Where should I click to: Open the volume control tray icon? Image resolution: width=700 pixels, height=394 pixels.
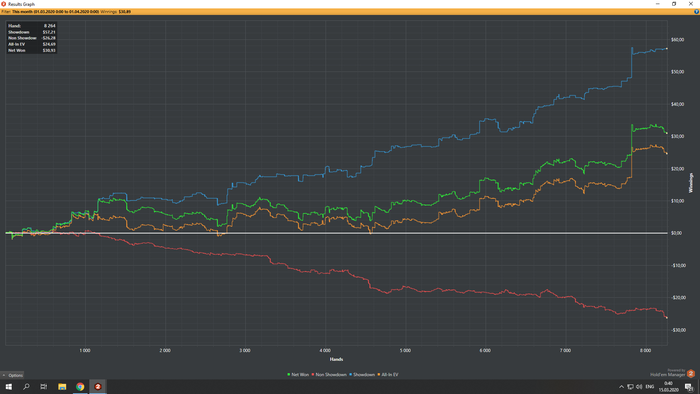639,387
